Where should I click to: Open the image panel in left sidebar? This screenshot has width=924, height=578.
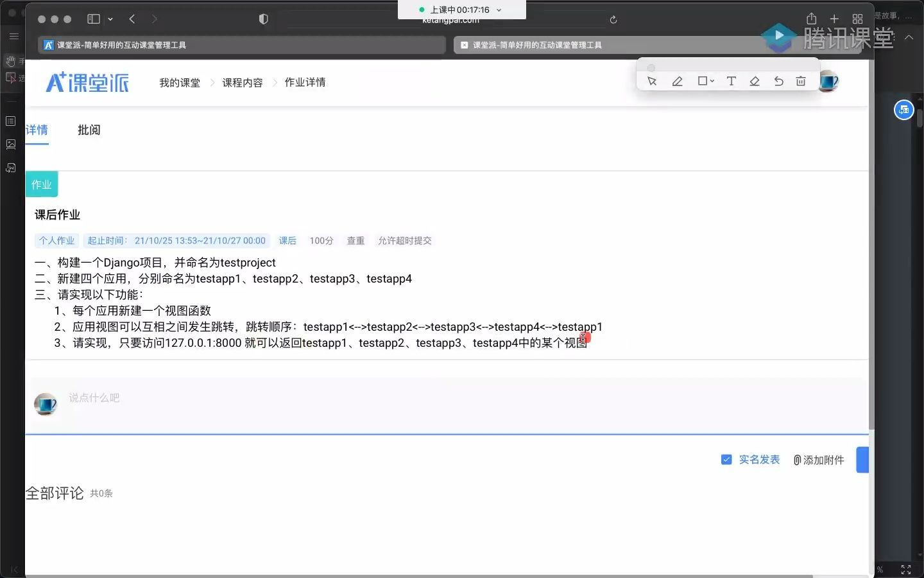[11, 144]
